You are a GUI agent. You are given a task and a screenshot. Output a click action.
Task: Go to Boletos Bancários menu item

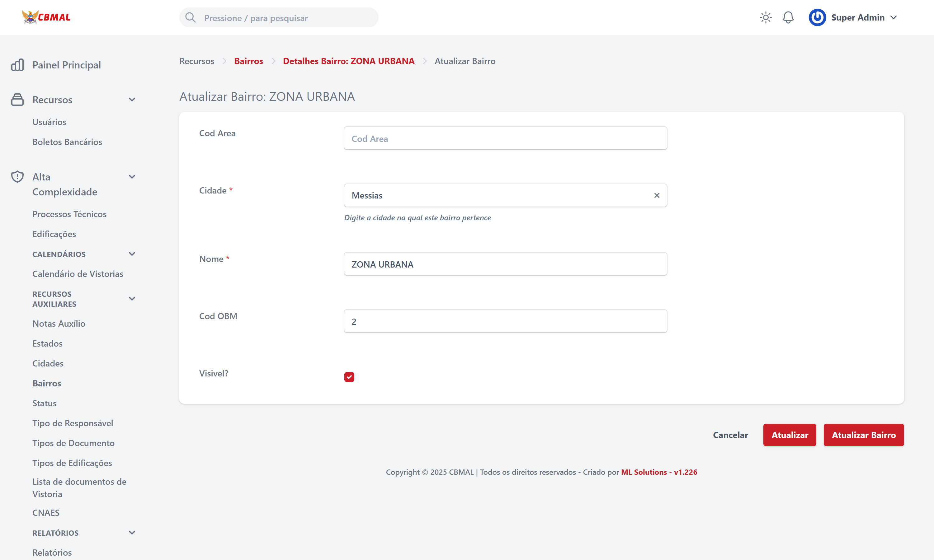67,142
